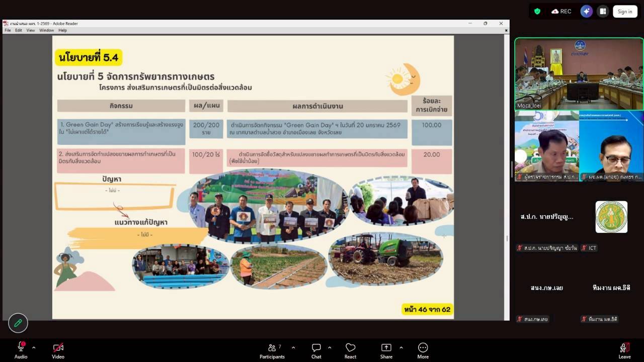Image resolution: width=644 pixels, height=362 pixels.
Task: Click the Share screen icon
Action: [386, 348]
